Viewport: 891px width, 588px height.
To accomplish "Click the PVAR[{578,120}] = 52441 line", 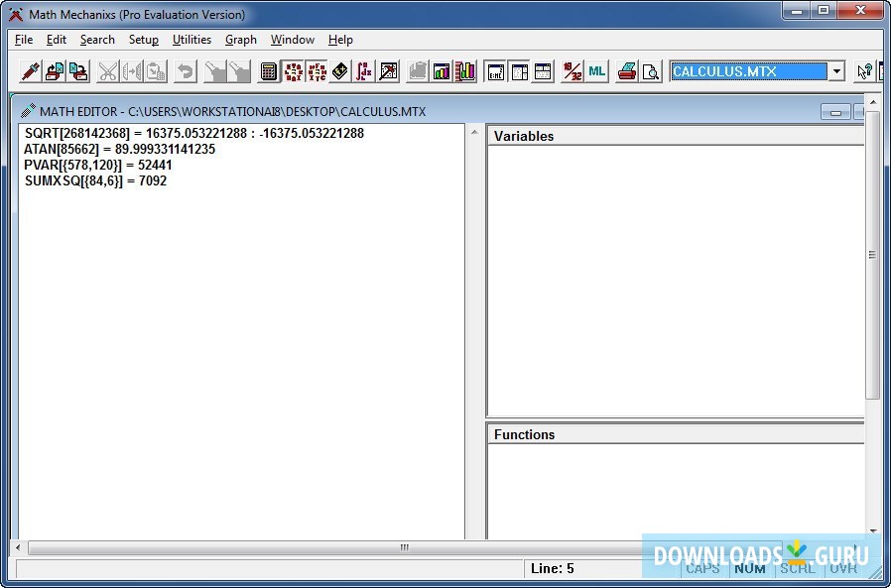I will pyautogui.click(x=98, y=166).
